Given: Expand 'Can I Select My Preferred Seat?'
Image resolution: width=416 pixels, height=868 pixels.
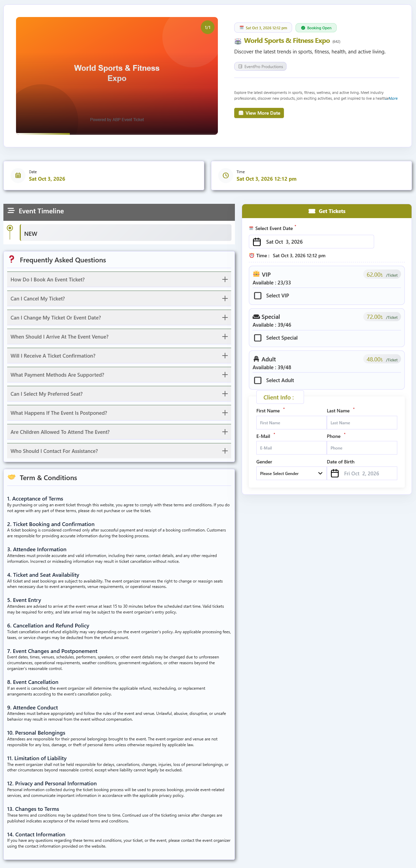Looking at the screenshot, I should tap(119, 394).
